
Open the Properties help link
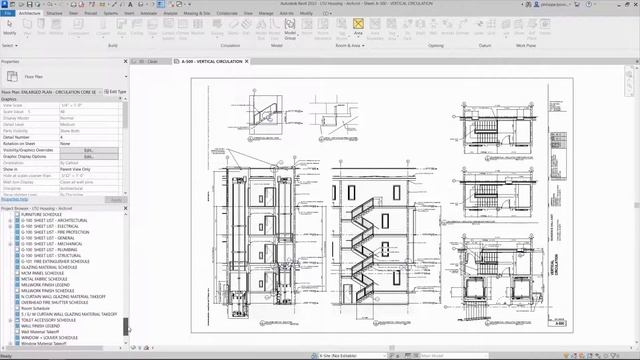click(15, 199)
